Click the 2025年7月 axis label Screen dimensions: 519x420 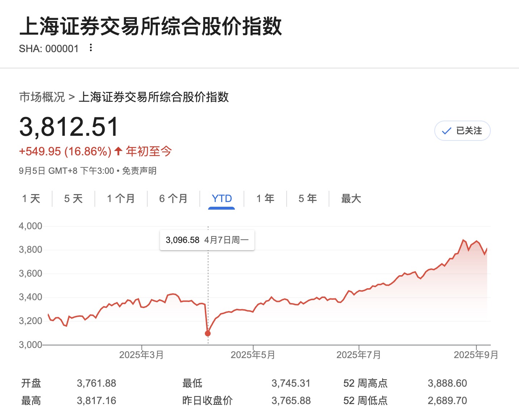[x=359, y=355]
